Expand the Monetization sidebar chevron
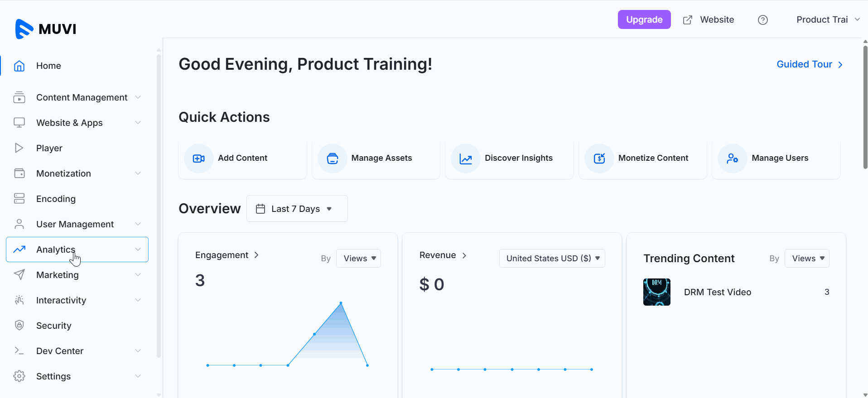The image size is (868, 398). click(x=138, y=173)
